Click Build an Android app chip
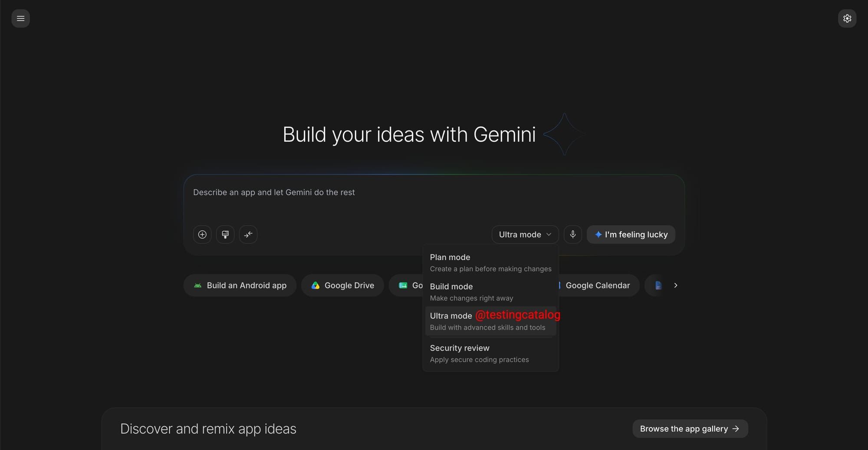This screenshot has width=868, height=450. 240,285
